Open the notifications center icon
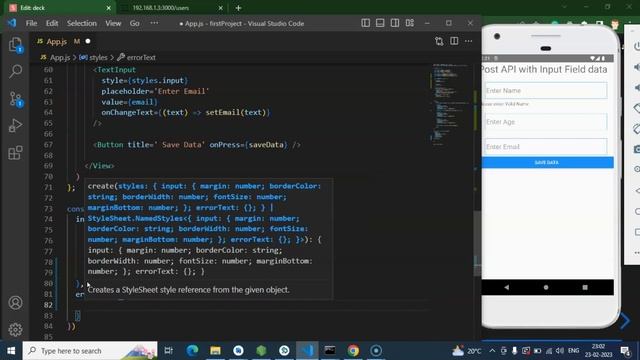 pyautogui.click(x=625, y=351)
